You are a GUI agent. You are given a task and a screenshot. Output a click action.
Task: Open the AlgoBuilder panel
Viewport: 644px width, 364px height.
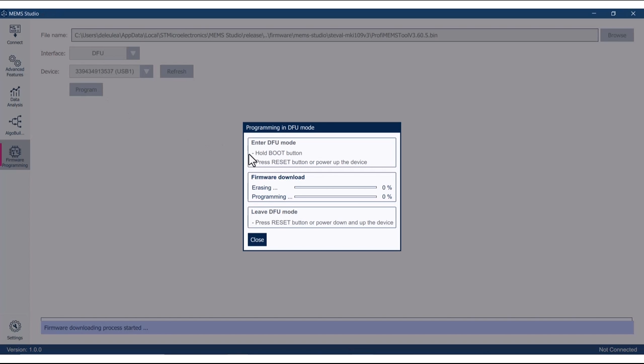click(x=15, y=124)
